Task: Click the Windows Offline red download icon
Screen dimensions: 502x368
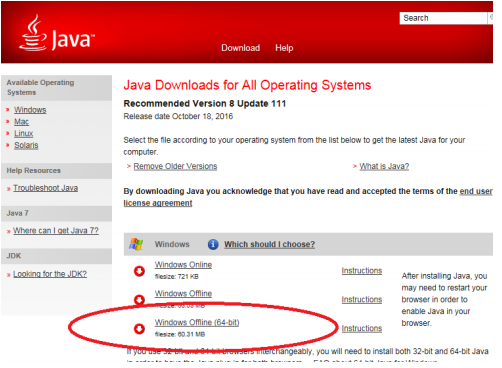Action: 139,300
